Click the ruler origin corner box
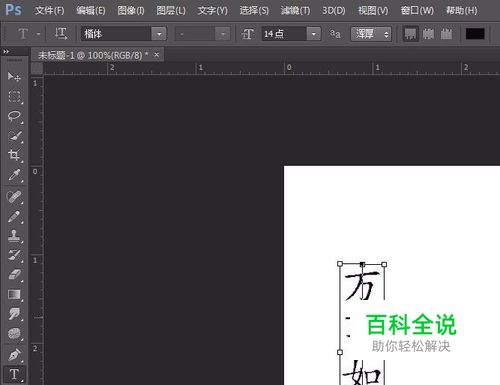500x385 pixels. pos(37,68)
